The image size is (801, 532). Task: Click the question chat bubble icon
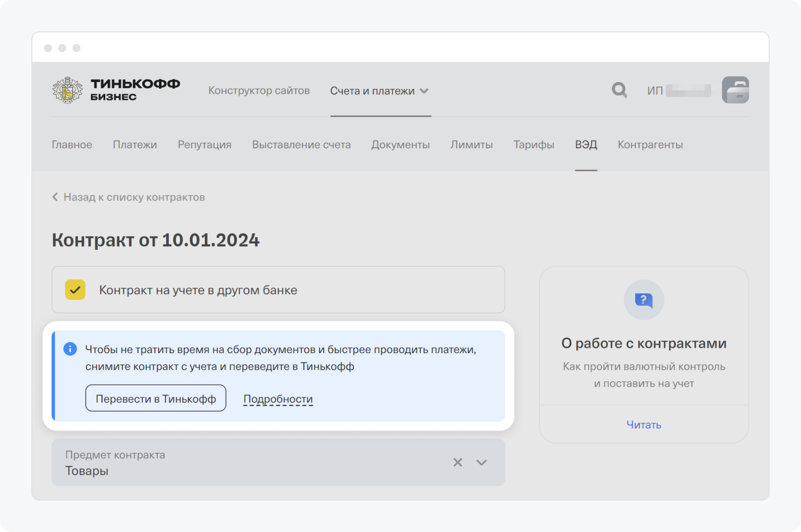(644, 300)
